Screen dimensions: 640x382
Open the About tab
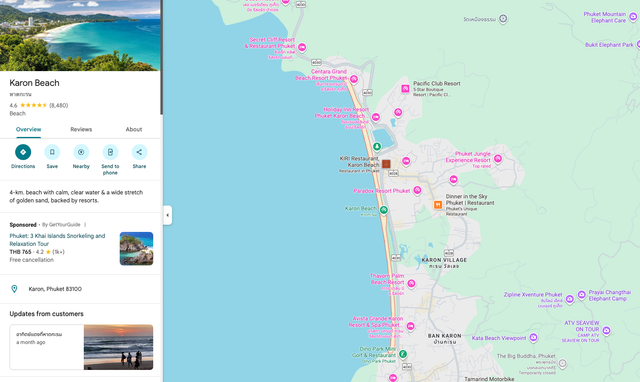click(134, 129)
